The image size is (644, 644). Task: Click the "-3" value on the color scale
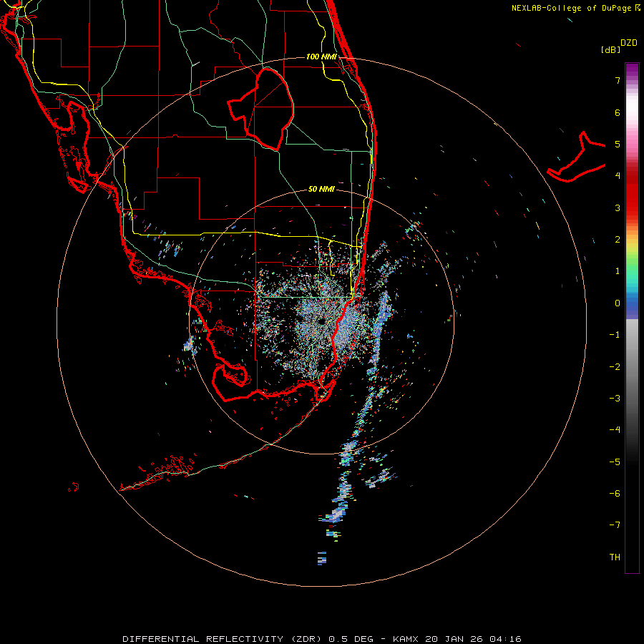(615, 399)
